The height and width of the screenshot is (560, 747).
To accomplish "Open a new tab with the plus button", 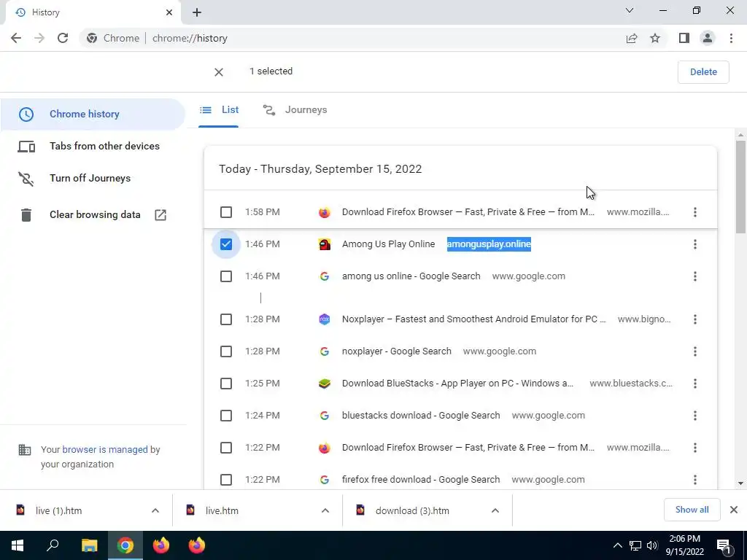I will click(197, 12).
